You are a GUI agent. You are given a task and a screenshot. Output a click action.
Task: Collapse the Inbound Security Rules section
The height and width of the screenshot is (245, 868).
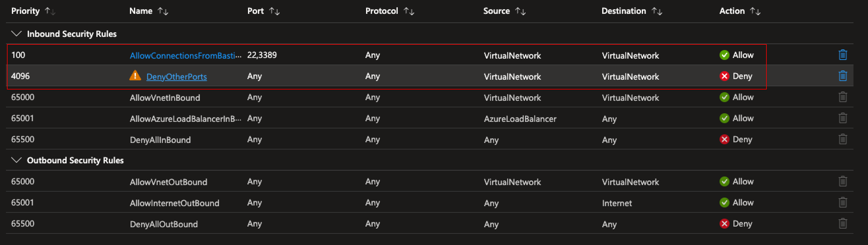coord(16,34)
